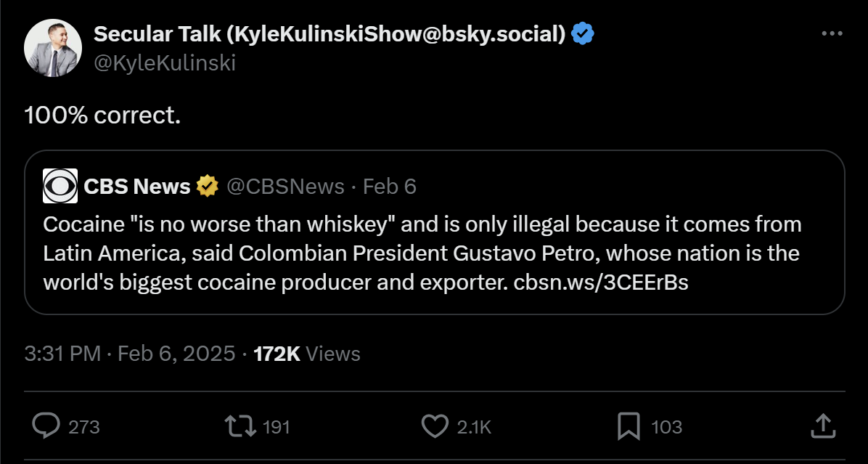
Task: Click the CBS News account name
Action: (x=136, y=187)
